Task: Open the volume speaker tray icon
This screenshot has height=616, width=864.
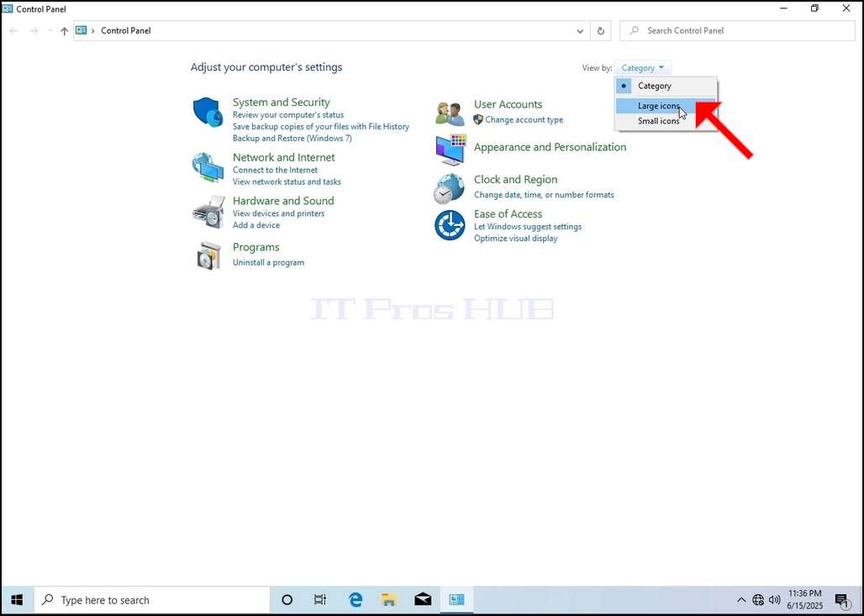Action: click(x=774, y=600)
